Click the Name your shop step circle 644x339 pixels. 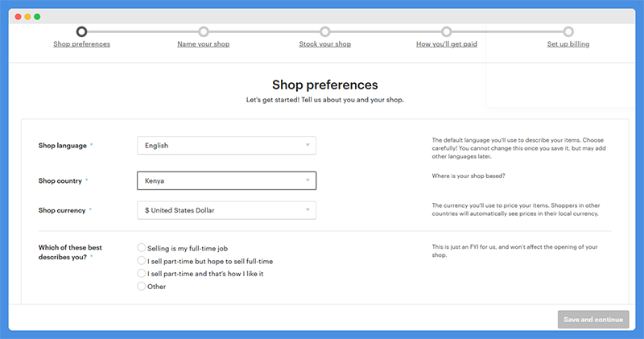204,31
